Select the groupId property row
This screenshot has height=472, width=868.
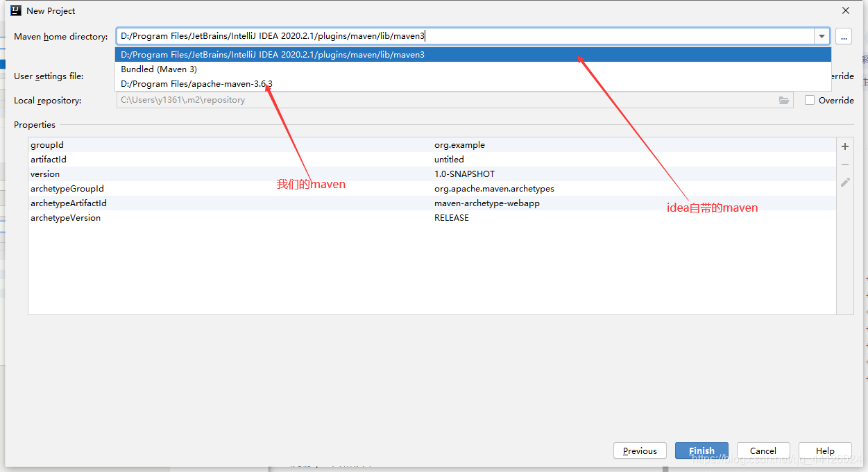[432, 145]
